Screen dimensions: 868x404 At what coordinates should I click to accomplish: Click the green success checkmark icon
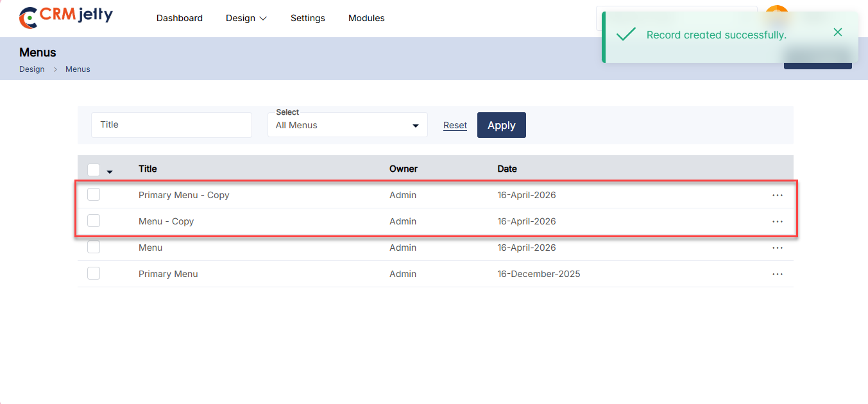[625, 35]
